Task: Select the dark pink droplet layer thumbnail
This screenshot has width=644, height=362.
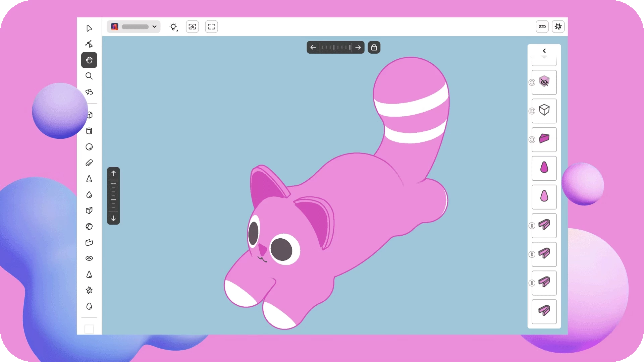Action: pos(544,168)
